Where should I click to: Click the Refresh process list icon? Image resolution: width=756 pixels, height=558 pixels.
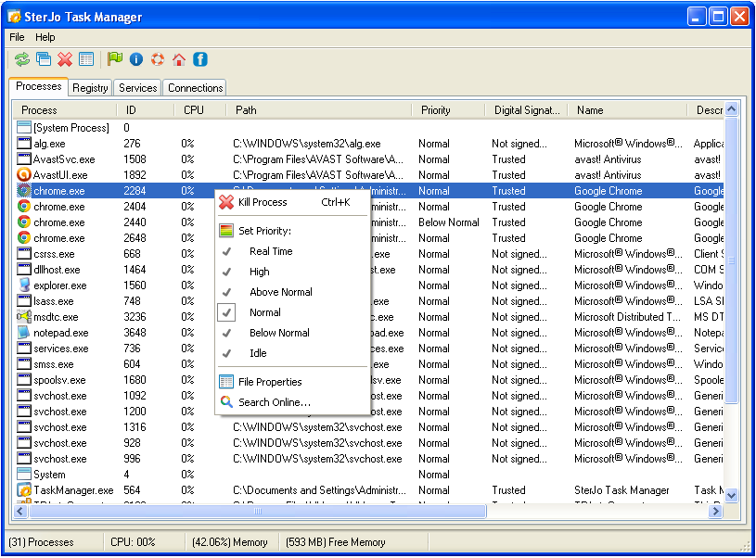tap(21, 58)
